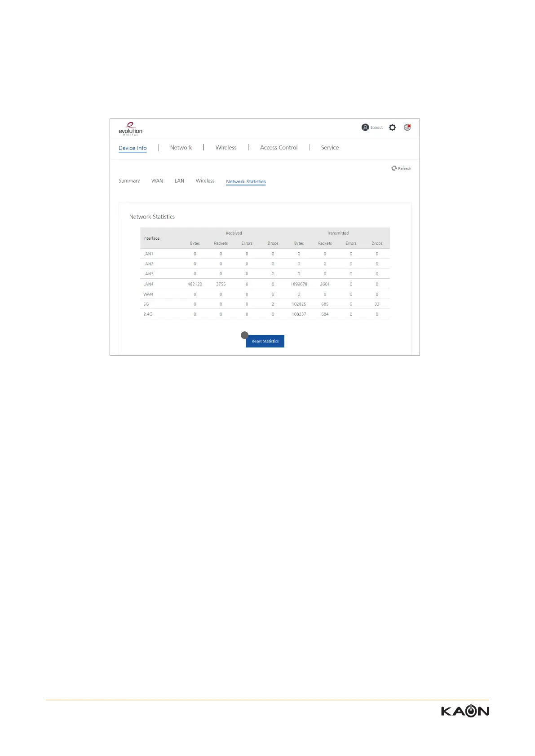Click LAN4 transmitted bytes value 1899678
Viewport: 535px width, 756px height.
tap(299, 284)
